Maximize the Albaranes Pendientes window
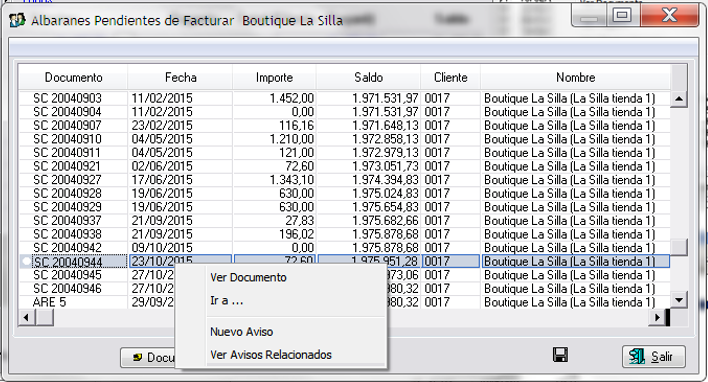This screenshot has width=708, height=382. tap(622, 16)
